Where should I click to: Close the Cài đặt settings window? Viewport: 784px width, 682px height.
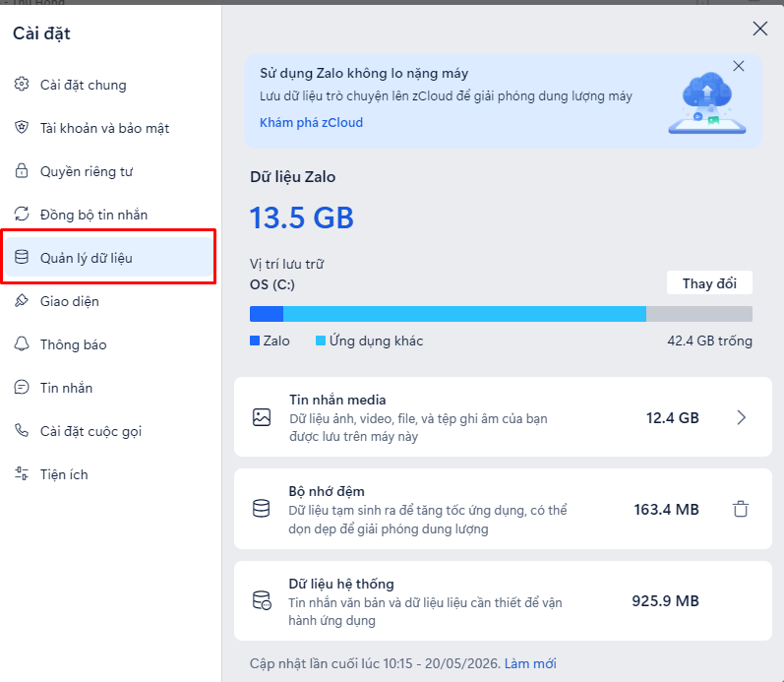pyautogui.click(x=760, y=29)
